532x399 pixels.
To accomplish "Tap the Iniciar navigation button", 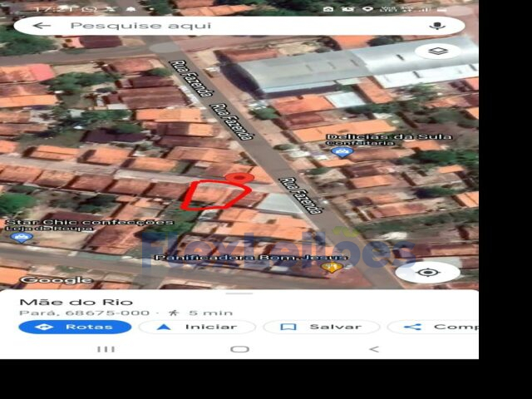I will coord(197,327).
